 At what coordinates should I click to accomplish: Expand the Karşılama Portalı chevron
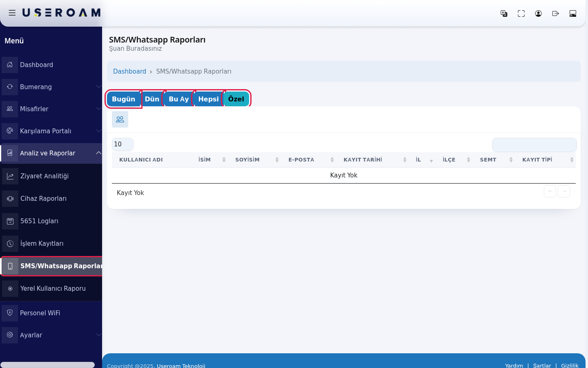[98, 131]
